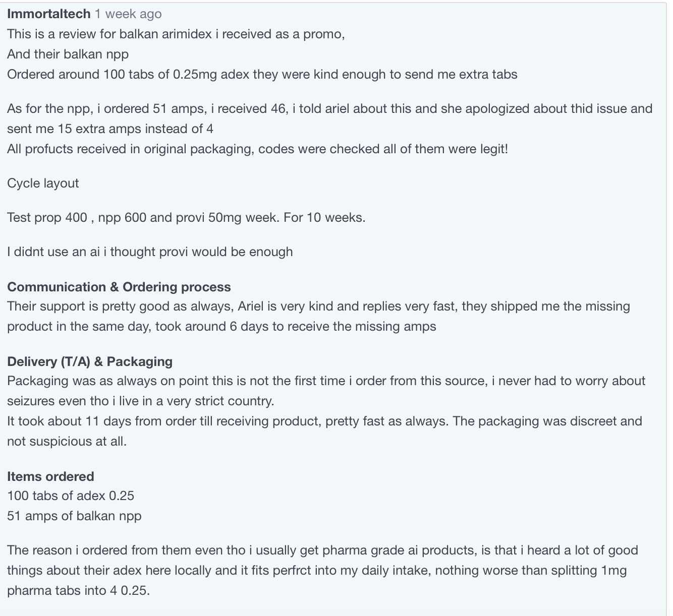The height and width of the screenshot is (616, 673).
Task: Click the line starting "Packaging was as always"
Action: (x=326, y=381)
